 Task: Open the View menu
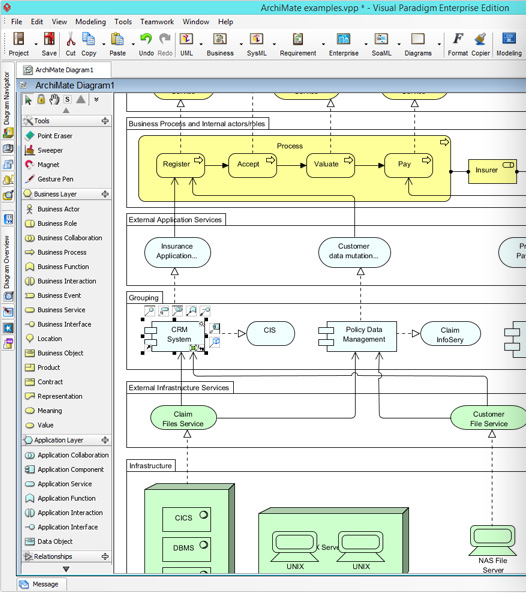pos(59,22)
